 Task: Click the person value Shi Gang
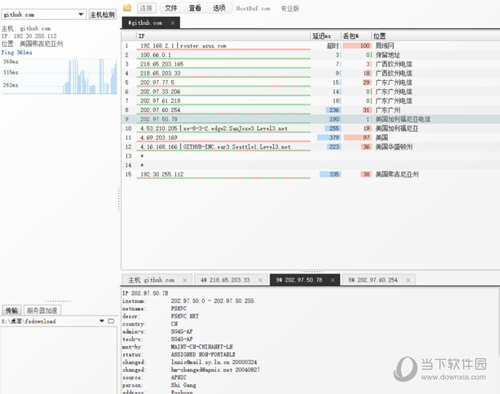(x=183, y=385)
